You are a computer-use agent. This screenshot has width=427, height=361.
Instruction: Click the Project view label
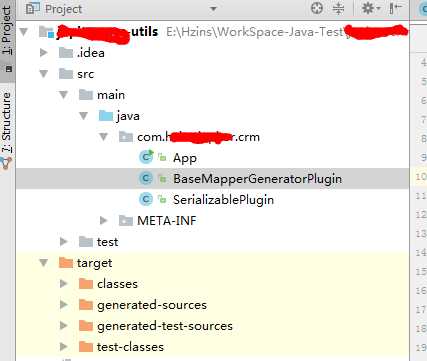click(63, 9)
